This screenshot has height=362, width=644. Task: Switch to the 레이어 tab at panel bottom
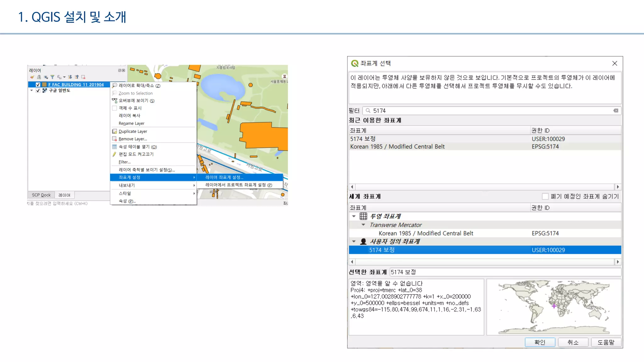pyautogui.click(x=64, y=195)
